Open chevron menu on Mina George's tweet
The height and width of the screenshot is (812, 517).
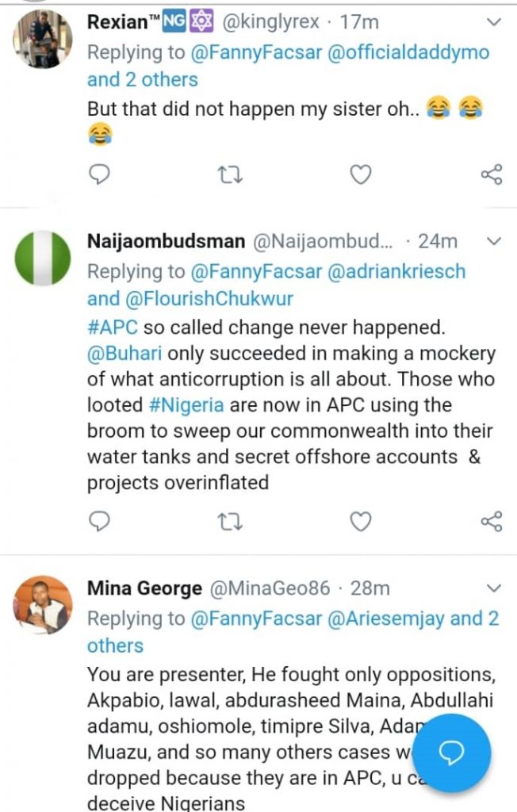(493, 588)
